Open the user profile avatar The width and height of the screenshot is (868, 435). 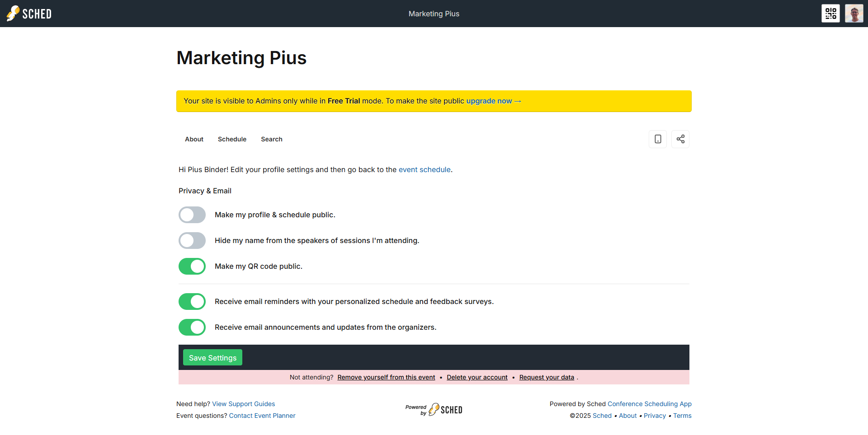tap(854, 14)
